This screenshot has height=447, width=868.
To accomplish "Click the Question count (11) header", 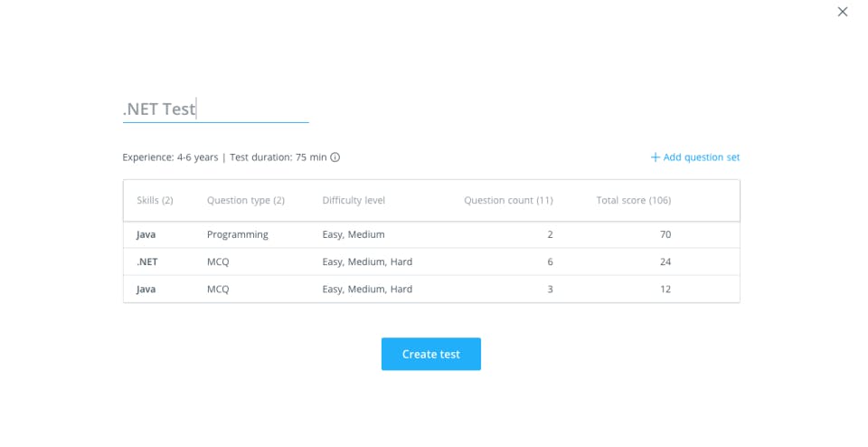I will coord(508,200).
